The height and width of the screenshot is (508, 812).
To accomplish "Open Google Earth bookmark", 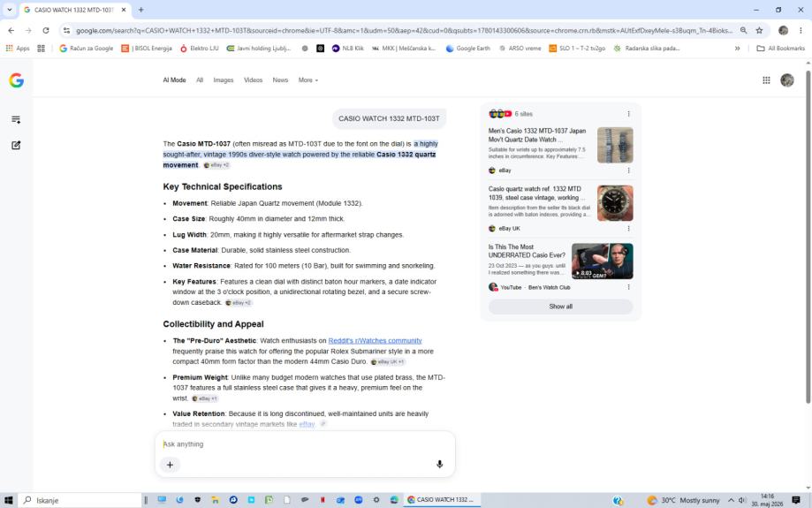I will (x=467, y=49).
